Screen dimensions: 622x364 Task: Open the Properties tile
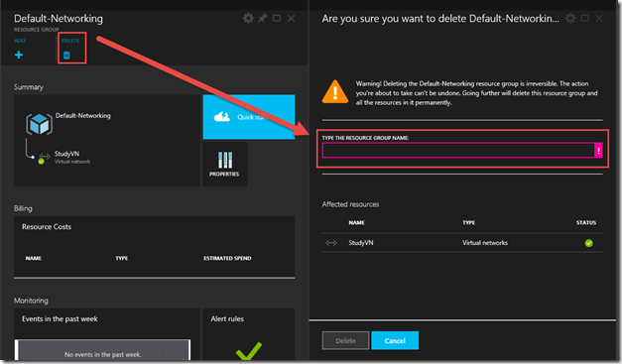point(225,164)
